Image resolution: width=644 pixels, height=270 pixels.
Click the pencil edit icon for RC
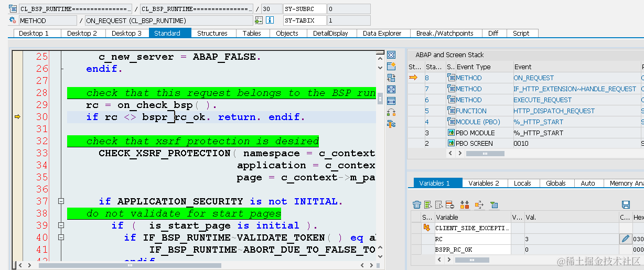coord(625,239)
